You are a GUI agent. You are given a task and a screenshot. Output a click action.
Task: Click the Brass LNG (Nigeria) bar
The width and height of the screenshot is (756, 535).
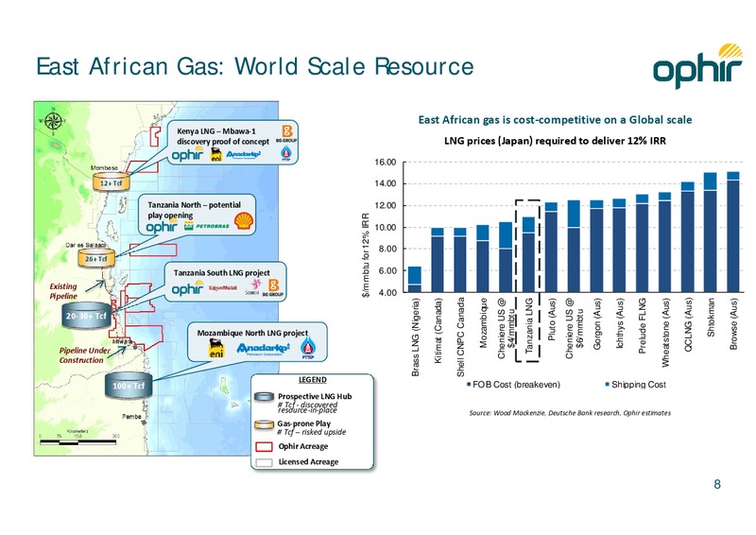tap(415, 280)
